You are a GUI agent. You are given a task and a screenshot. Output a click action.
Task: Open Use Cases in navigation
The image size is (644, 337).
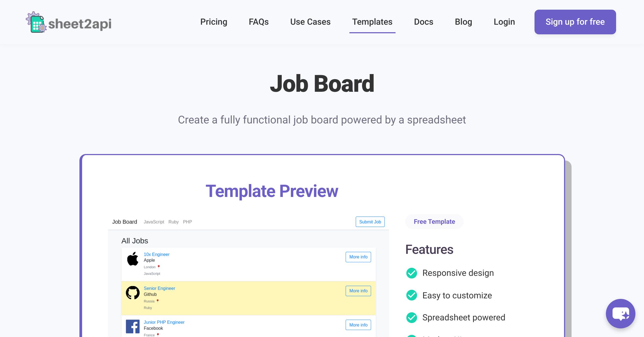[x=310, y=22]
